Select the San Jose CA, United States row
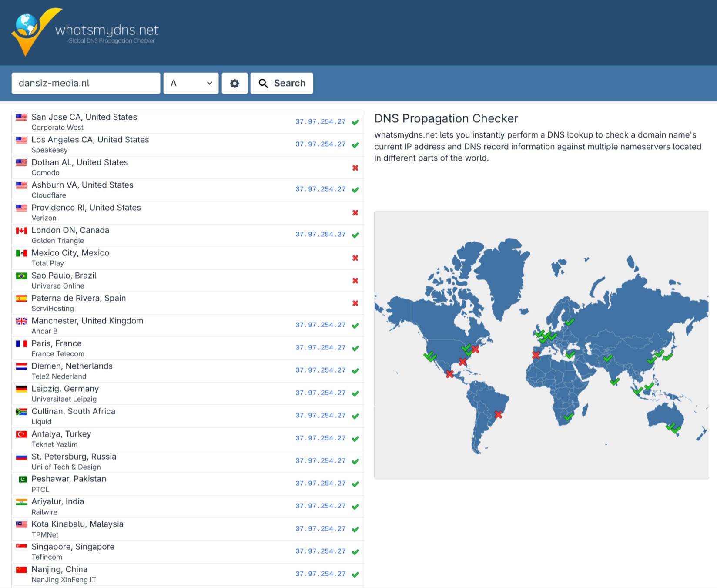 tap(188, 122)
